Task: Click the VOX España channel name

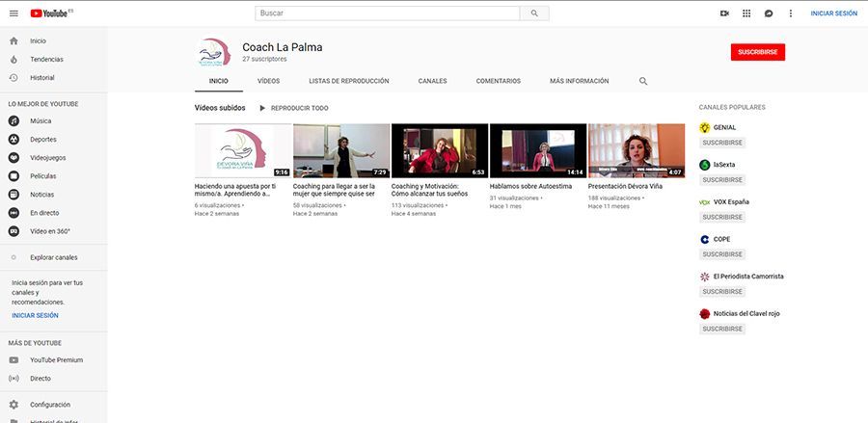Action: [x=731, y=201]
